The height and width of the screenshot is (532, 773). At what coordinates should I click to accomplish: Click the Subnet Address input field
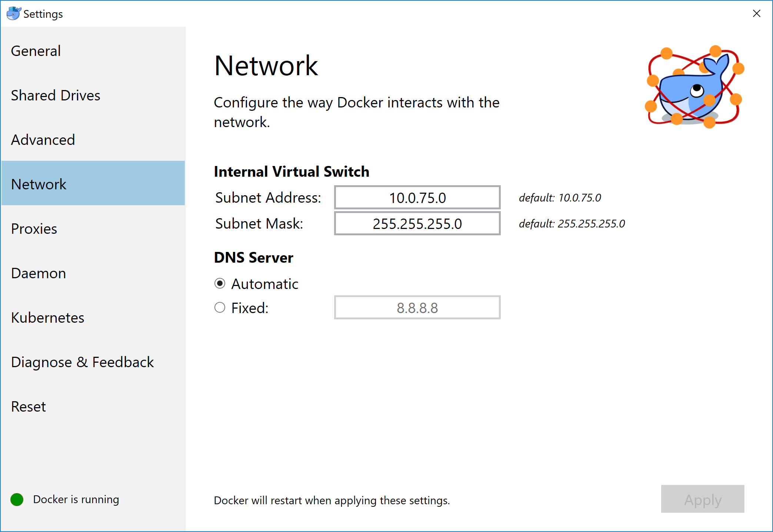[417, 197]
